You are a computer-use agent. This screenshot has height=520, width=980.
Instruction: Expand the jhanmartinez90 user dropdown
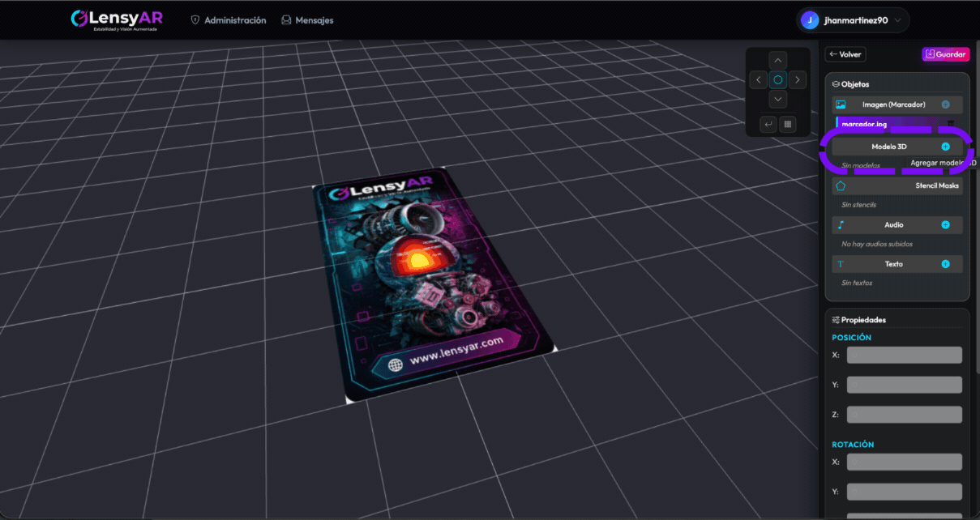[x=853, y=20]
